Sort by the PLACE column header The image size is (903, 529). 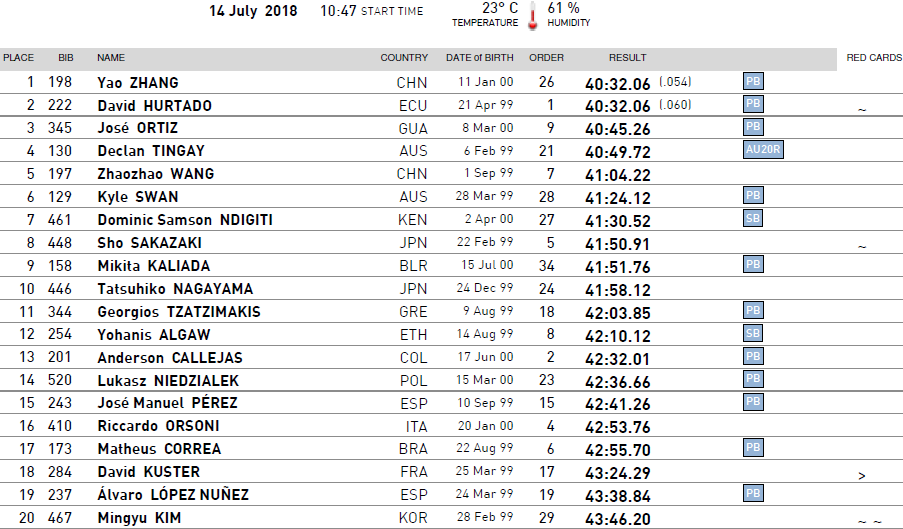click(x=18, y=58)
